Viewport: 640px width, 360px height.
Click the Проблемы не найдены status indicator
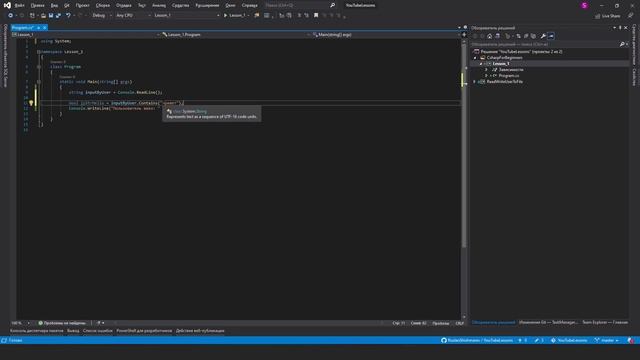coord(62,323)
